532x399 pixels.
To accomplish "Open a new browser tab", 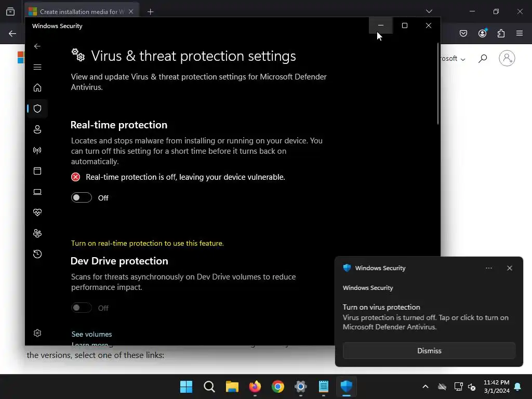I will [150, 12].
